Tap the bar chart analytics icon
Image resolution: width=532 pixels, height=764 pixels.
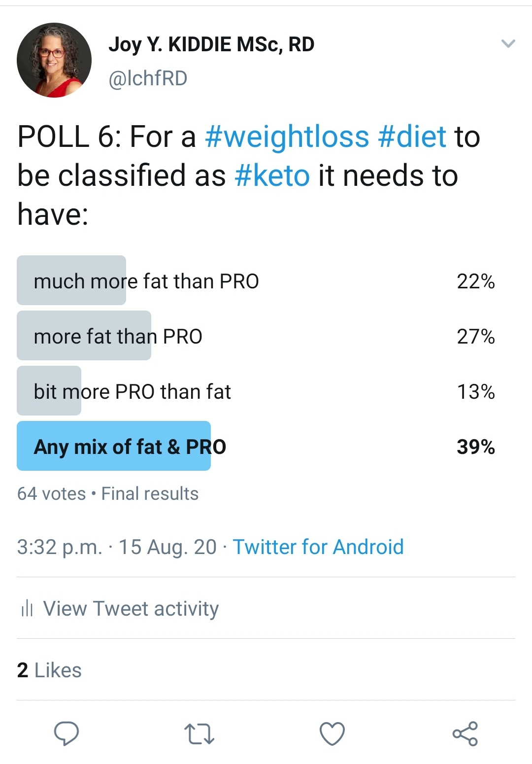click(27, 609)
